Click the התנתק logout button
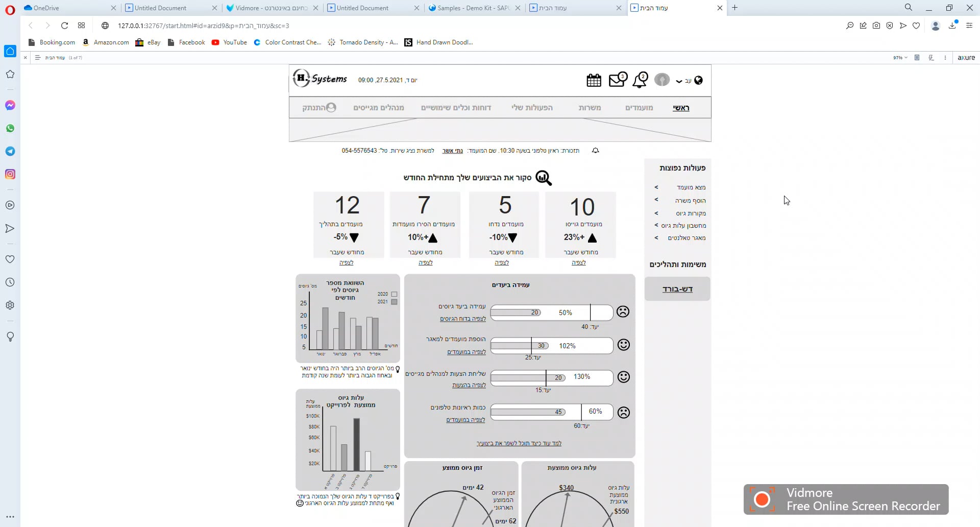 point(319,107)
